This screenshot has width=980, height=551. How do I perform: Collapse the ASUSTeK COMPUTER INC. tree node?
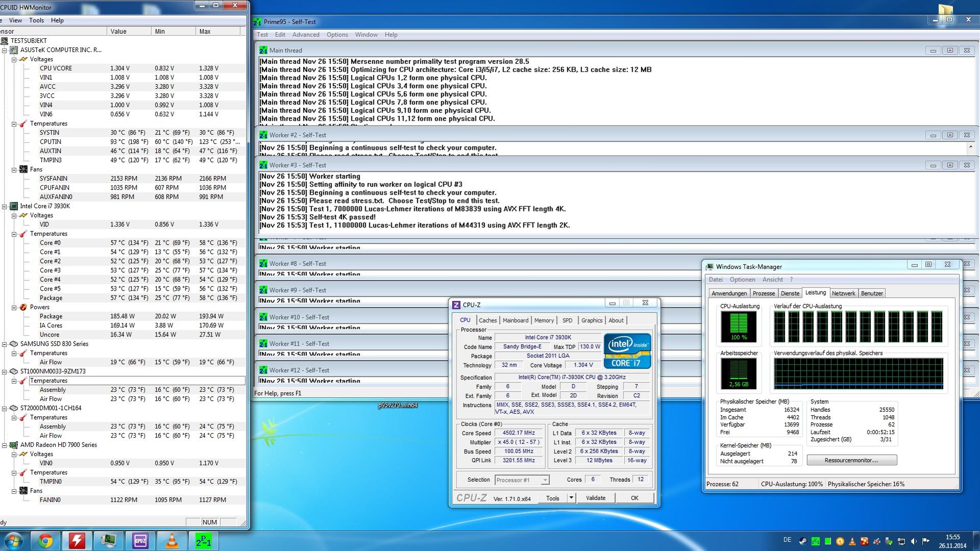pos(5,50)
